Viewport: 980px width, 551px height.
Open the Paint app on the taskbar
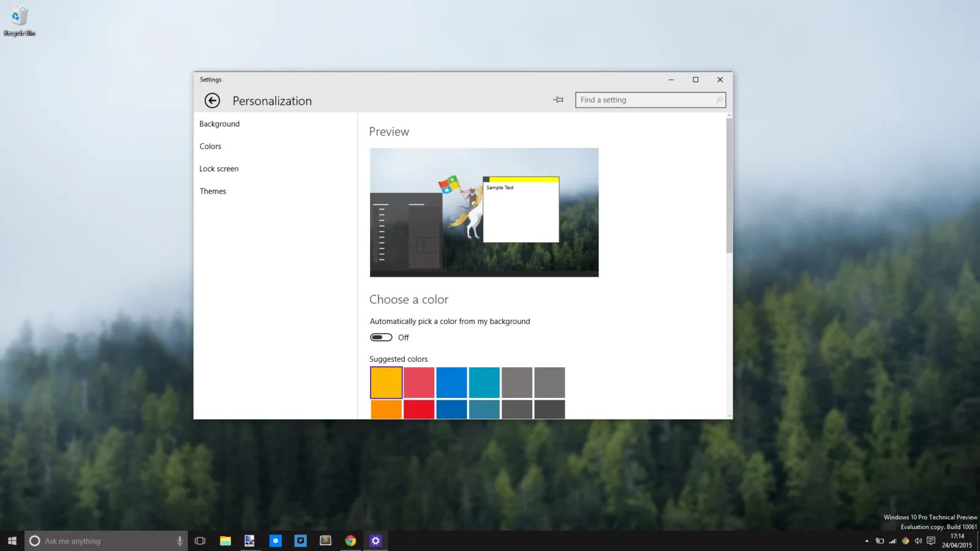[250, 541]
